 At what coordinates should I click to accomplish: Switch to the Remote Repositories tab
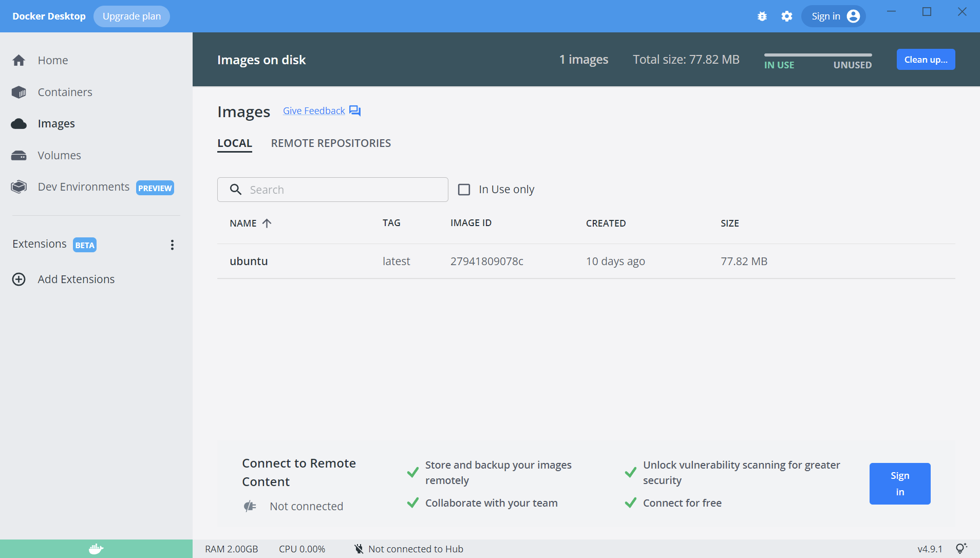331,143
